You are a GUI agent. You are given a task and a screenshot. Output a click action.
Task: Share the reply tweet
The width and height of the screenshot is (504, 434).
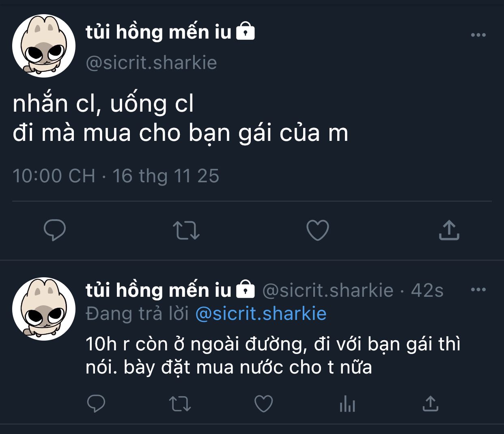tap(431, 404)
